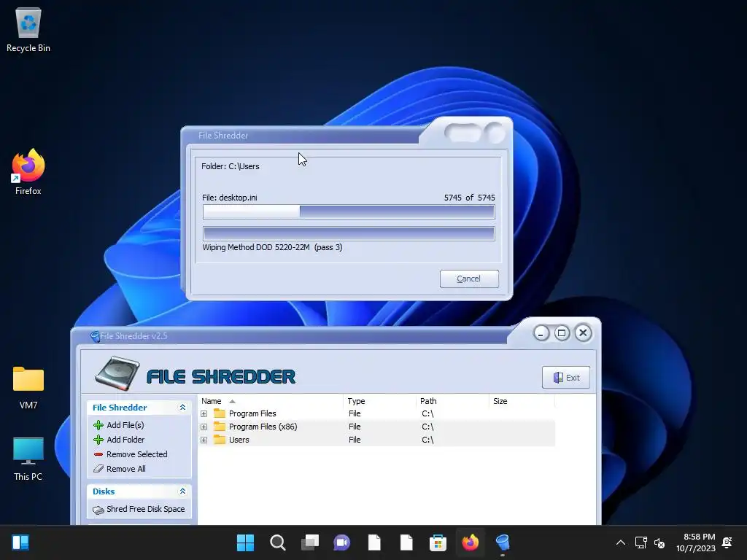This screenshot has width=747, height=560.
Task: Sort list by Type column header
Action: click(x=379, y=401)
